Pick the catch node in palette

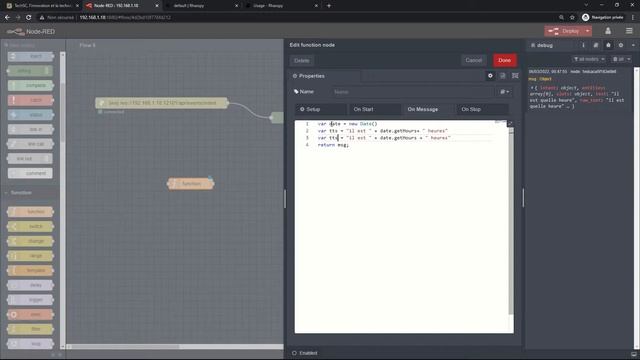[x=30, y=100]
